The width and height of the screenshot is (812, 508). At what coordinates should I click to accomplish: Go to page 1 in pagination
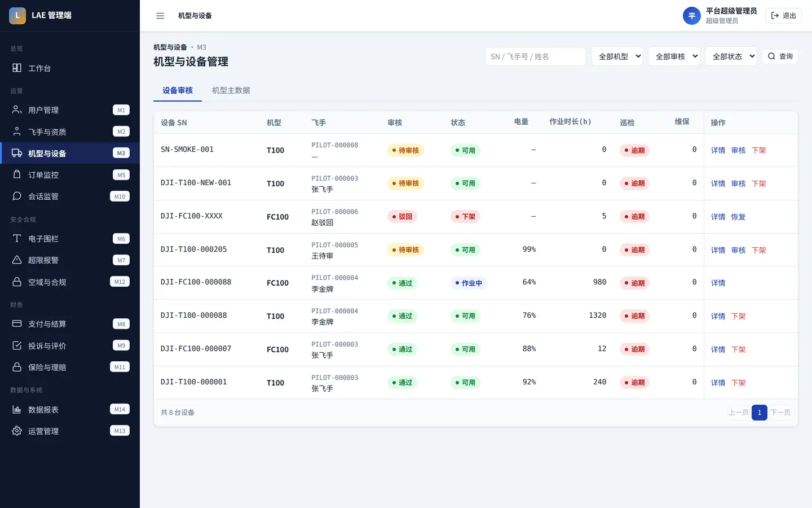click(x=760, y=413)
